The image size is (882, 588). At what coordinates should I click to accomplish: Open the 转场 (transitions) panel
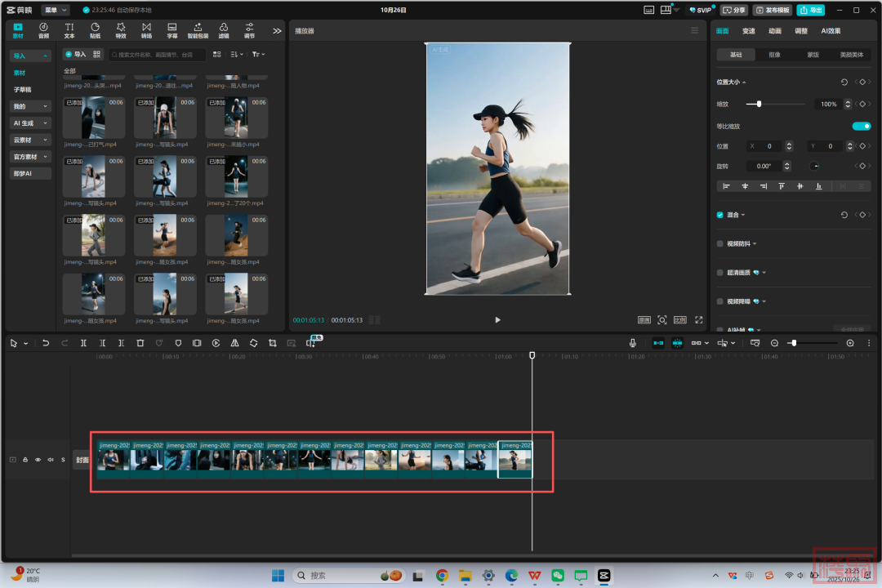tap(146, 30)
